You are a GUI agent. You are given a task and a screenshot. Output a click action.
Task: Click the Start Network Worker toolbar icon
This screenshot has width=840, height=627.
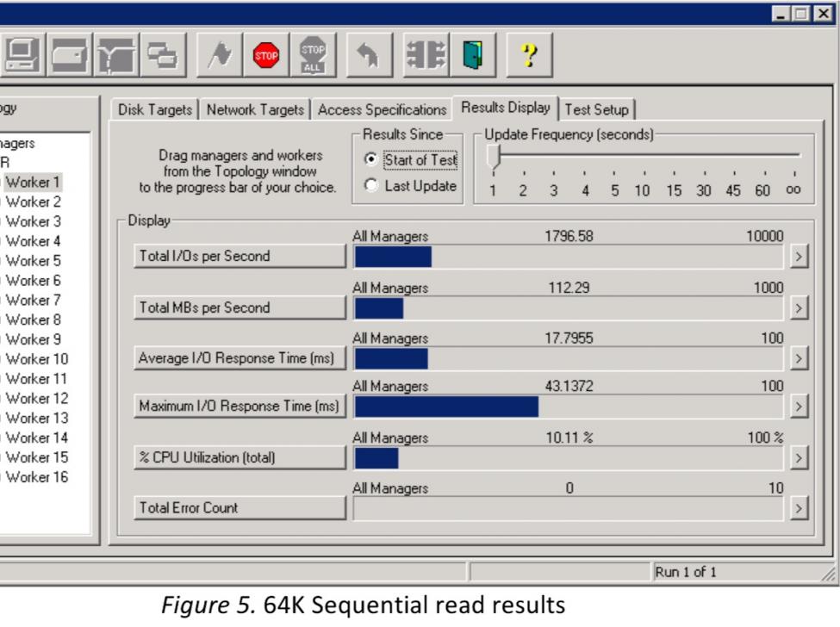(x=115, y=54)
